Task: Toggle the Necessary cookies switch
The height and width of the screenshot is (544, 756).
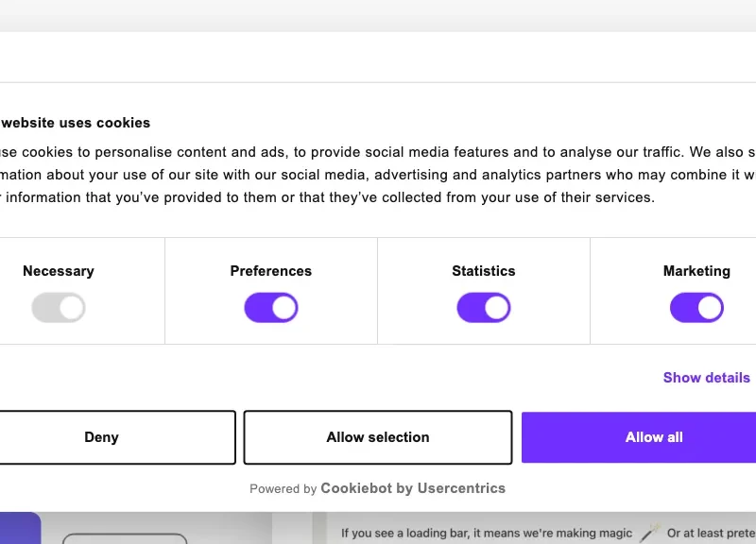Action: [x=59, y=308]
